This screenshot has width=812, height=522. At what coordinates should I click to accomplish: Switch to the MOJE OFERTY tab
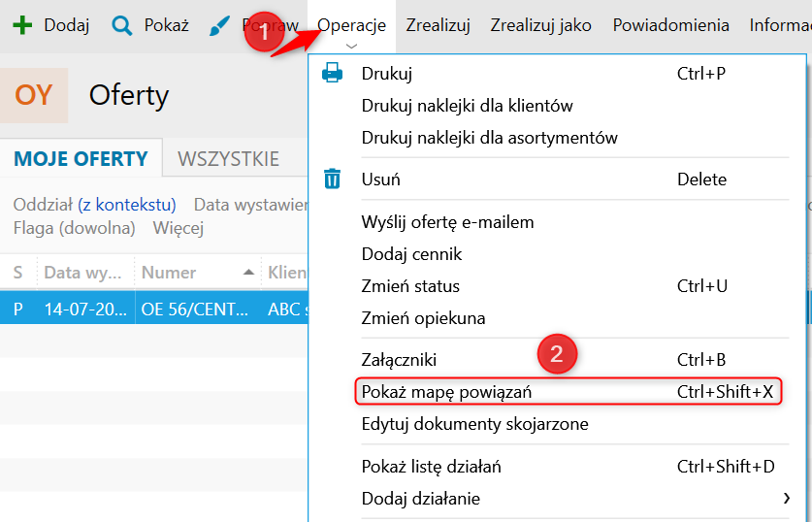click(81, 159)
